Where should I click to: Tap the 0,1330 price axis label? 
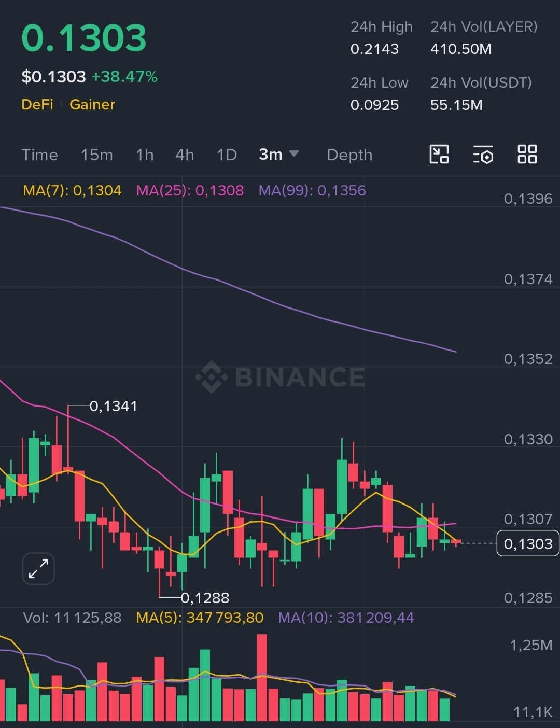coord(528,439)
